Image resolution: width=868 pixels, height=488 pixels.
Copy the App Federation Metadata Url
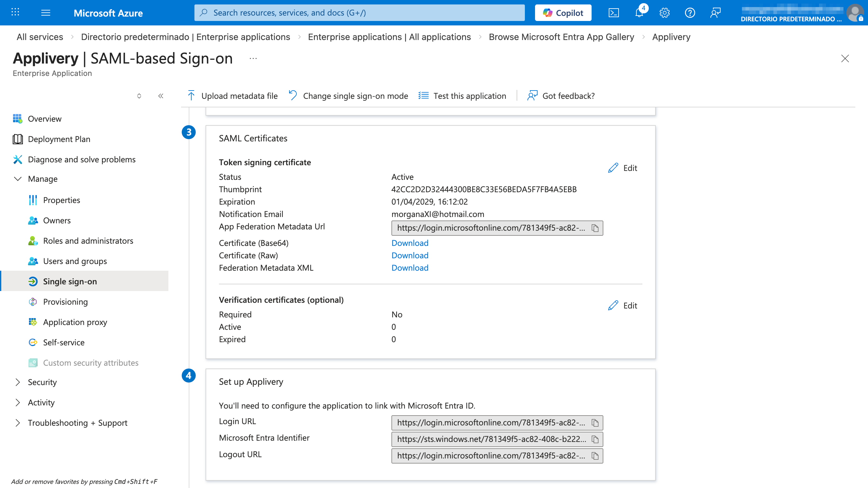click(595, 228)
